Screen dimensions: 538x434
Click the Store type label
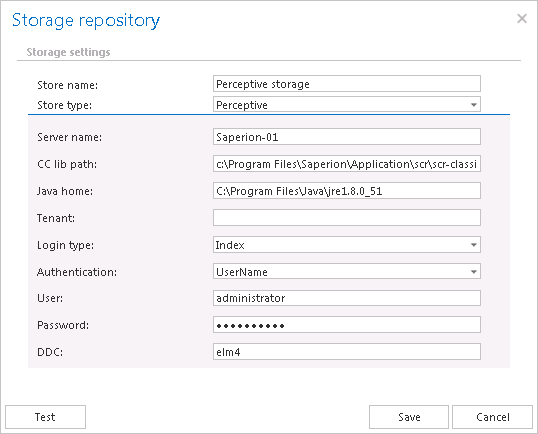(65, 105)
